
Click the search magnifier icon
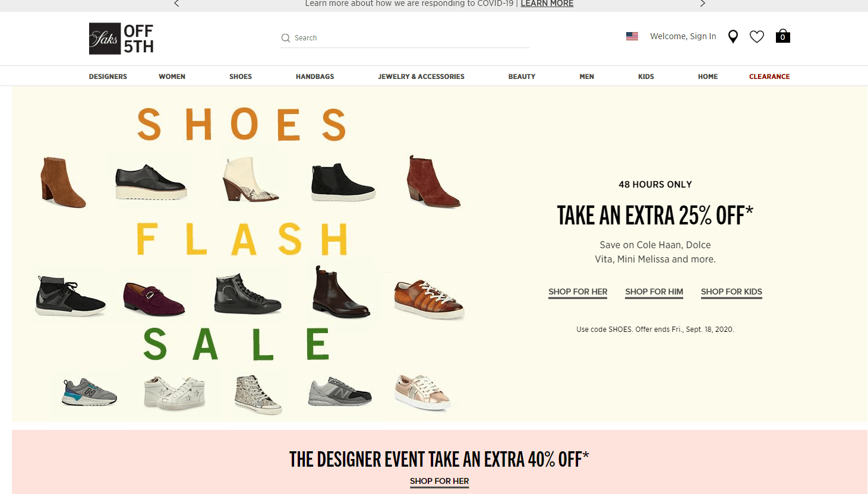286,38
